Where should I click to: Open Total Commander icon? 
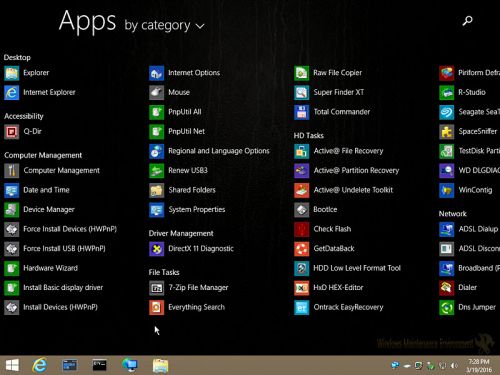click(302, 112)
